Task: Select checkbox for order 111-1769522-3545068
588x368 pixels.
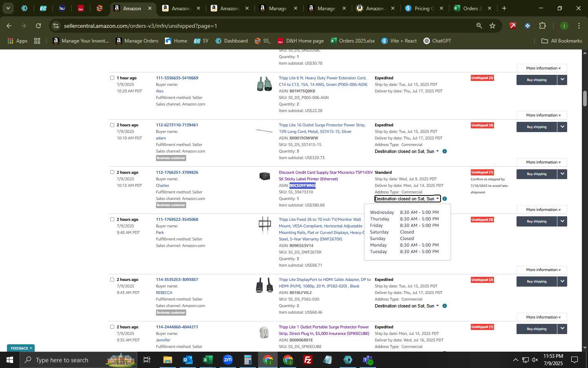Action: pyautogui.click(x=112, y=219)
